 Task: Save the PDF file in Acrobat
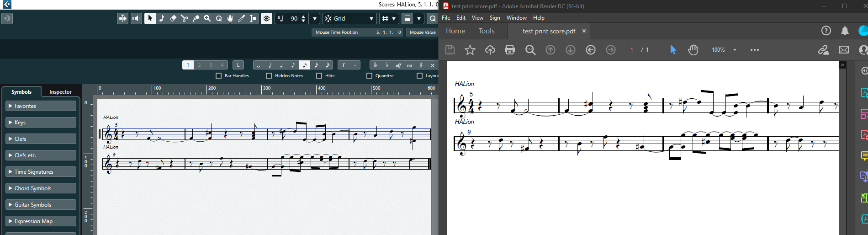450,50
